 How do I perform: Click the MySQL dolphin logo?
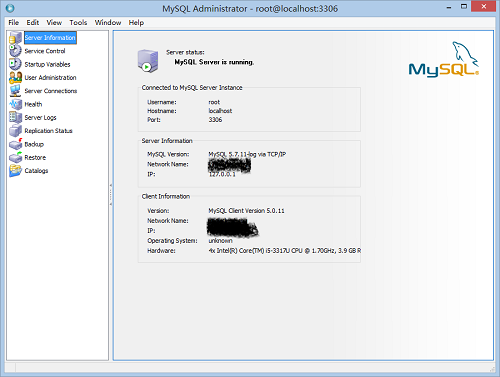click(x=444, y=59)
